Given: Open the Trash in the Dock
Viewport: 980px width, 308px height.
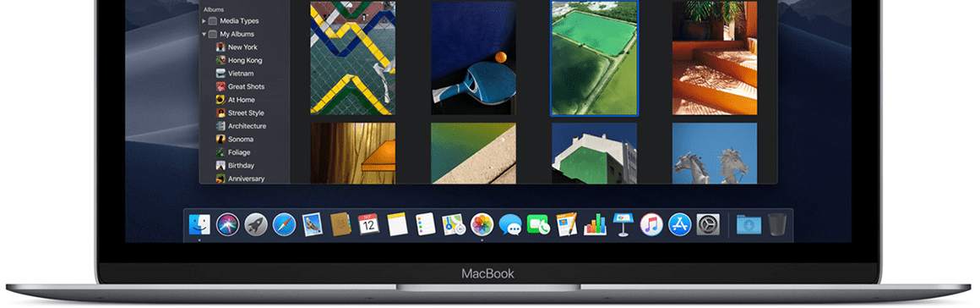Looking at the screenshot, I should pyautogui.click(x=777, y=224).
